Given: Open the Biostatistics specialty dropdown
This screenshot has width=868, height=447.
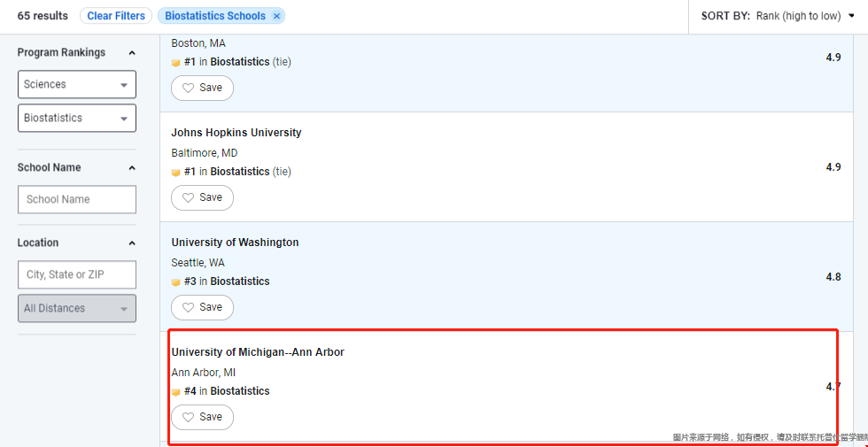Looking at the screenshot, I should pyautogui.click(x=77, y=119).
